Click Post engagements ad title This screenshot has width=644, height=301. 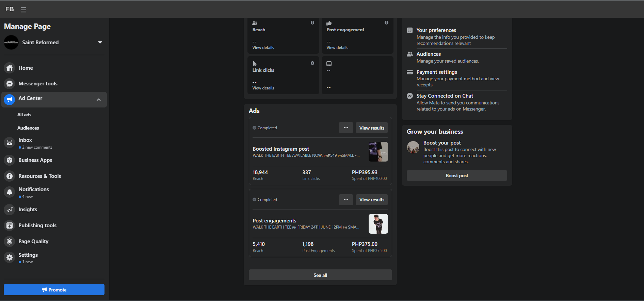click(274, 221)
